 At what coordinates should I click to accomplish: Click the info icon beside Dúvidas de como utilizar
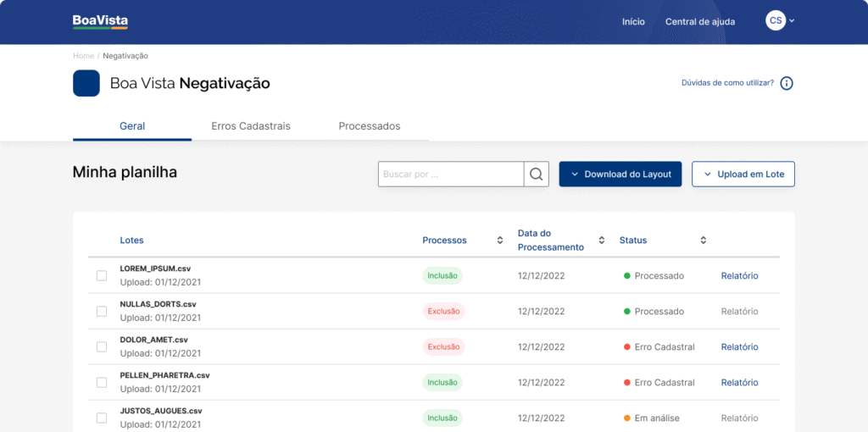[787, 83]
